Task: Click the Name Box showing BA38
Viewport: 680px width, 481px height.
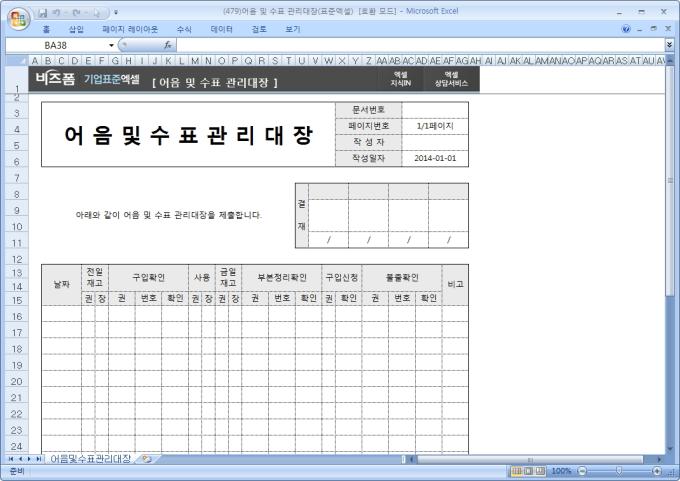Action: pos(56,45)
